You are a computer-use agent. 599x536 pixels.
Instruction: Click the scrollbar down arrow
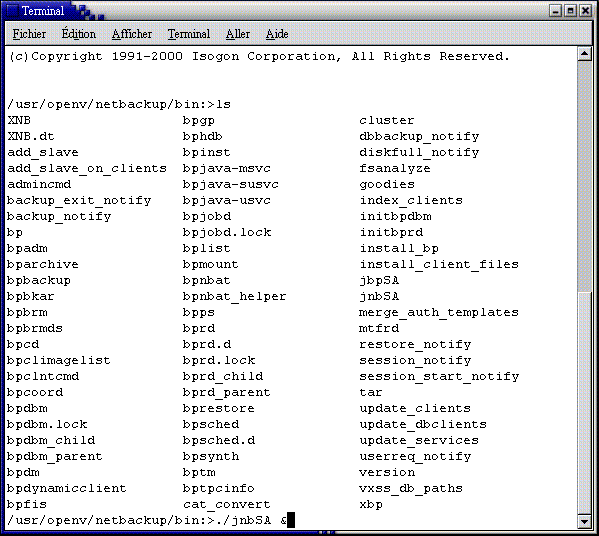(x=584, y=521)
